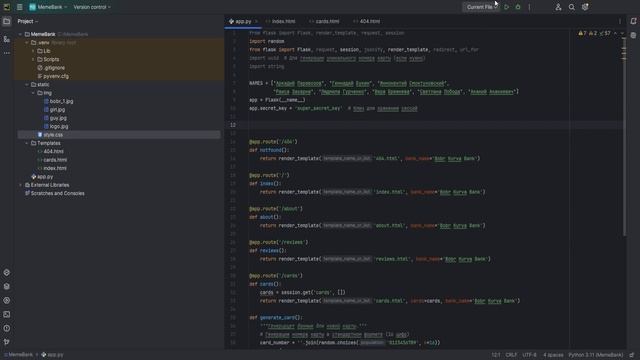
Task: Toggle read-only lock in status bar
Action: (632, 355)
